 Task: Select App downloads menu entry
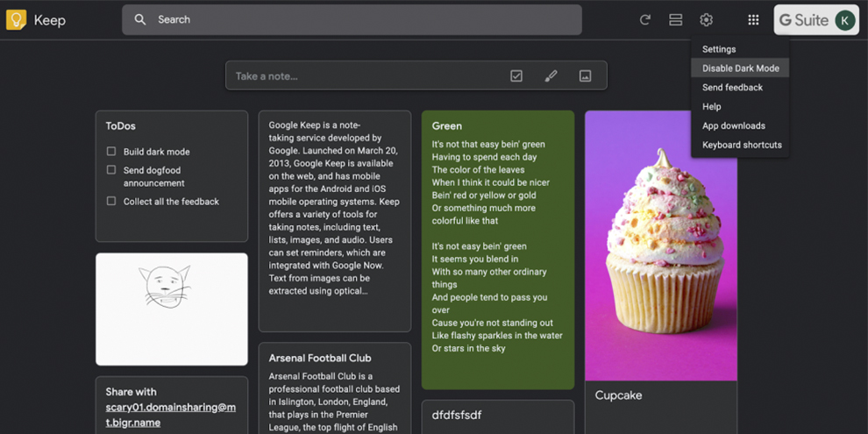coord(740,125)
